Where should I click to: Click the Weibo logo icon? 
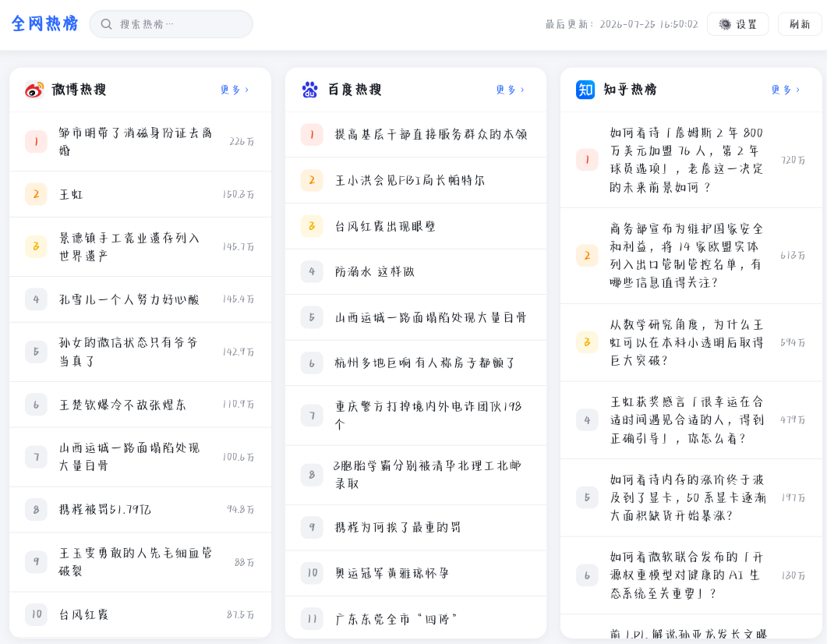click(35, 90)
